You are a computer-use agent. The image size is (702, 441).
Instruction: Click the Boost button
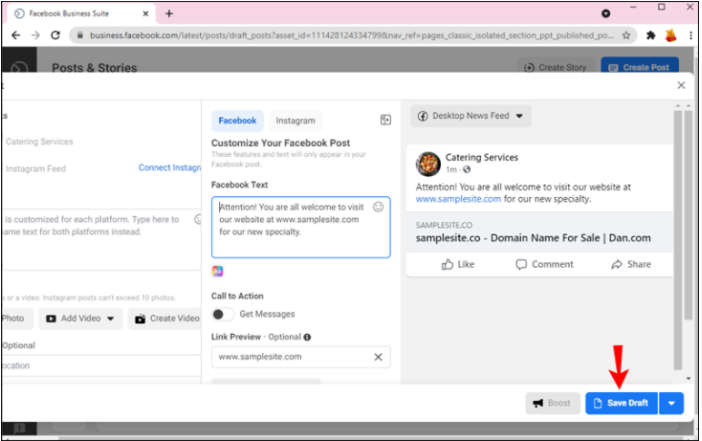(x=552, y=403)
